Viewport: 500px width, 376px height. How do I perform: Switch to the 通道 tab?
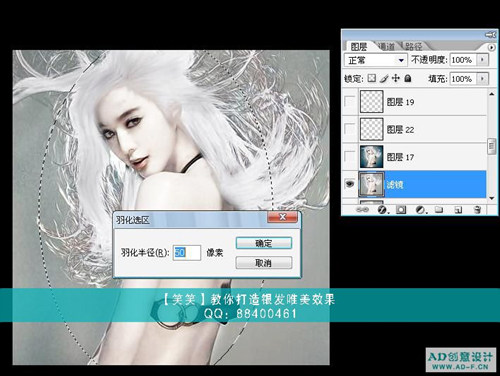[x=387, y=46]
